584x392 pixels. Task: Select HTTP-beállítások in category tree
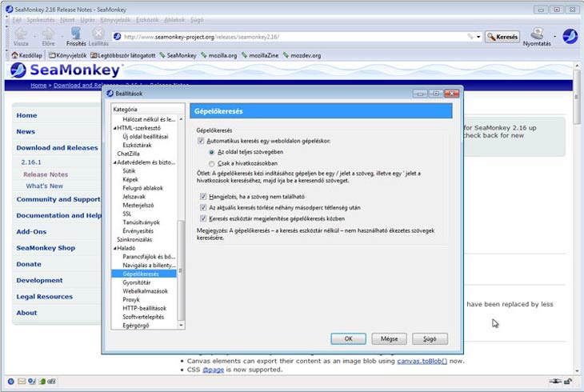click(x=145, y=308)
